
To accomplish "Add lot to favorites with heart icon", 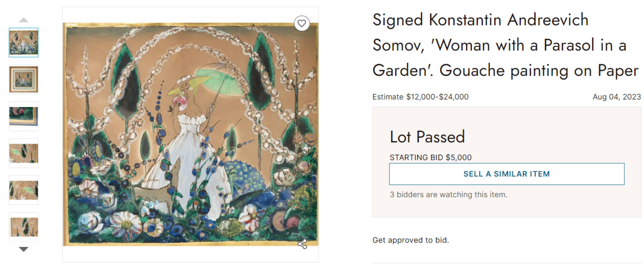I will tap(302, 23).
